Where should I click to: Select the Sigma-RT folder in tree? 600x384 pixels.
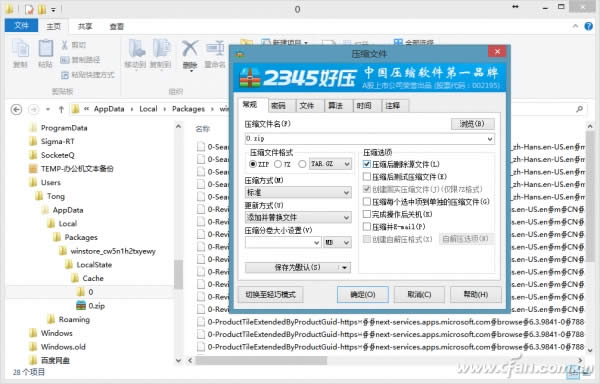coord(57,142)
